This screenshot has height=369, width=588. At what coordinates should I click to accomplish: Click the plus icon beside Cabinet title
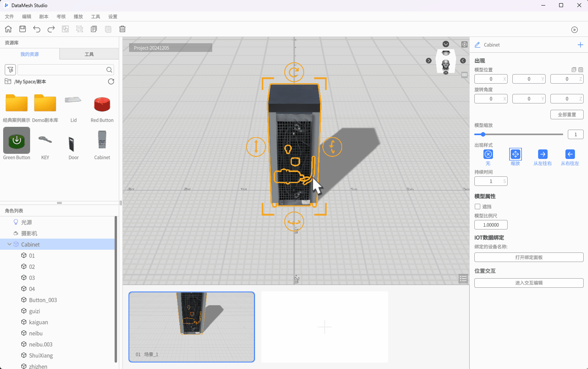click(580, 45)
